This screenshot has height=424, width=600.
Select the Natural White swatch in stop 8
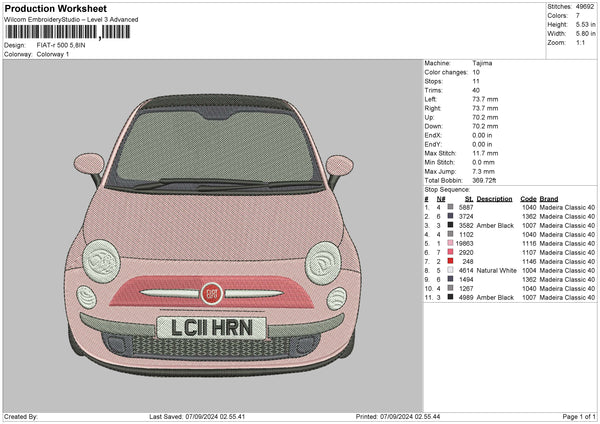pos(452,270)
